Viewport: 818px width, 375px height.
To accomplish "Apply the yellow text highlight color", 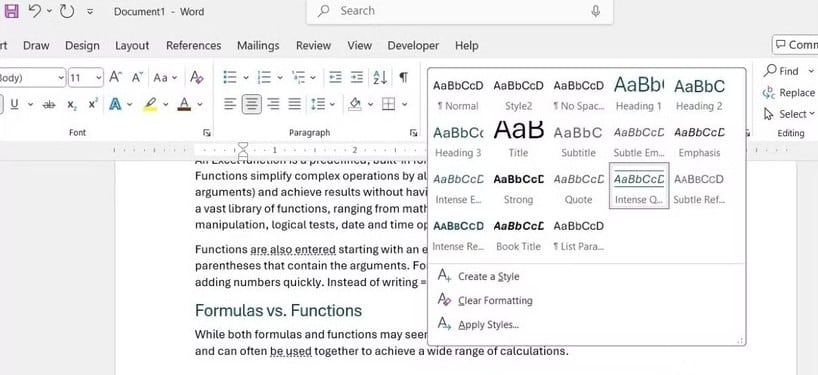I will pos(150,105).
